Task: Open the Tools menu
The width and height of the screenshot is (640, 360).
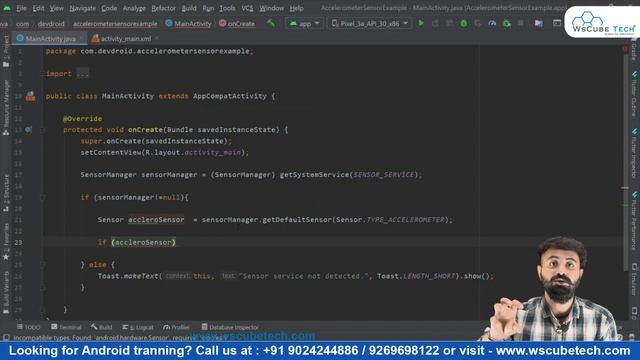Action: point(227,8)
